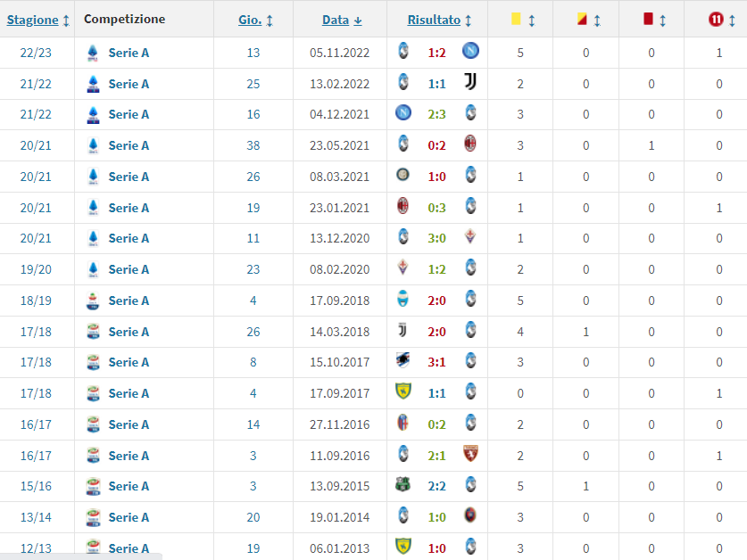The width and height of the screenshot is (747, 560).
Task: Sort by the Stagione column header
Action: click(x=32, y=20)
